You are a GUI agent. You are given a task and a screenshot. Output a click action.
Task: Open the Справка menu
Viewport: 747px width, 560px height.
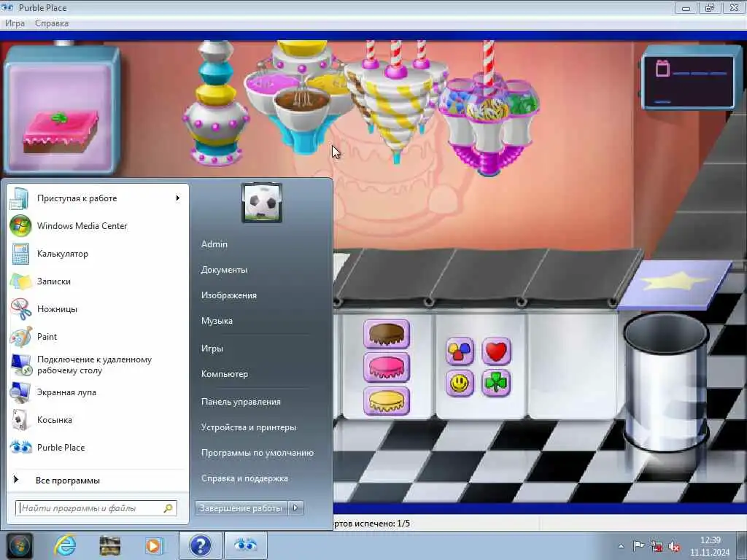pos(52,23)
